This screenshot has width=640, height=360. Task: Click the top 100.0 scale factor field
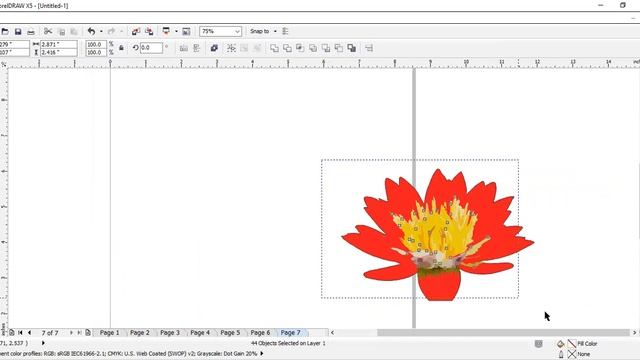pos(96,44)
